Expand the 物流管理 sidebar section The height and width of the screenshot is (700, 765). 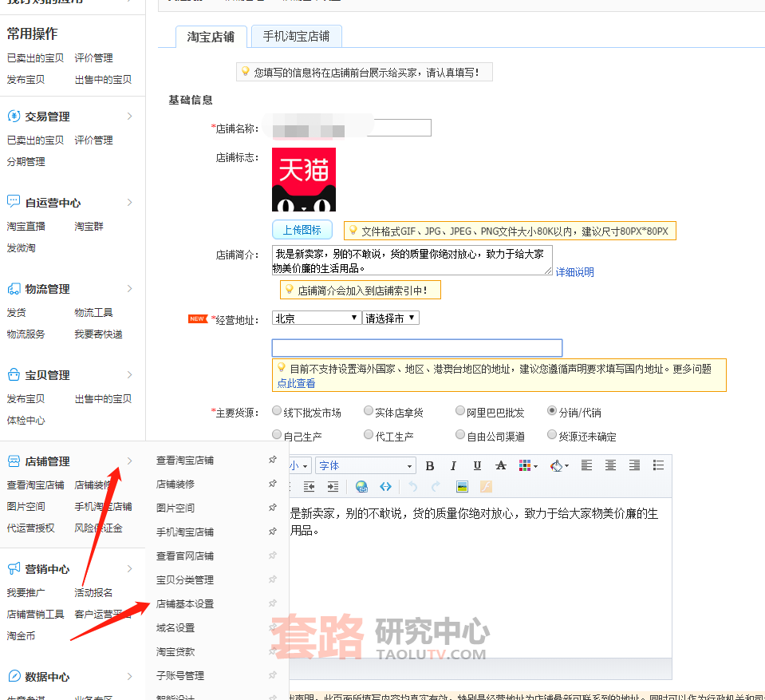click(x=129, y=288)
